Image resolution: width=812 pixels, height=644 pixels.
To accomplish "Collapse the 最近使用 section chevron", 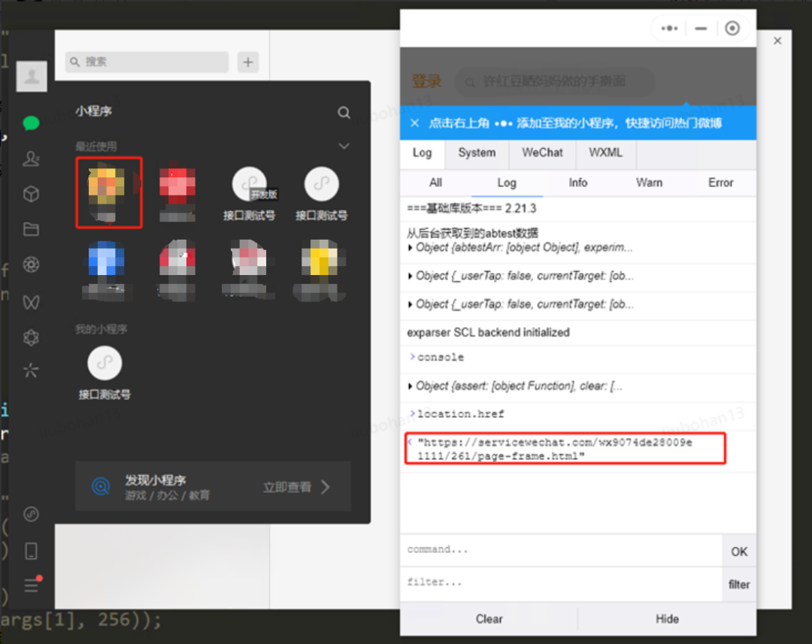I will 344,146.
